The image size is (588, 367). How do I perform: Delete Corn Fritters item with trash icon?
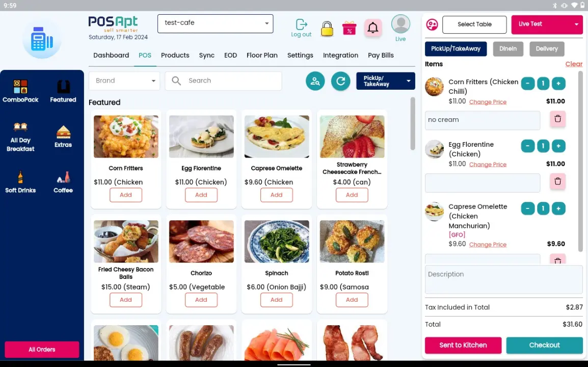[x=557, y=119]
